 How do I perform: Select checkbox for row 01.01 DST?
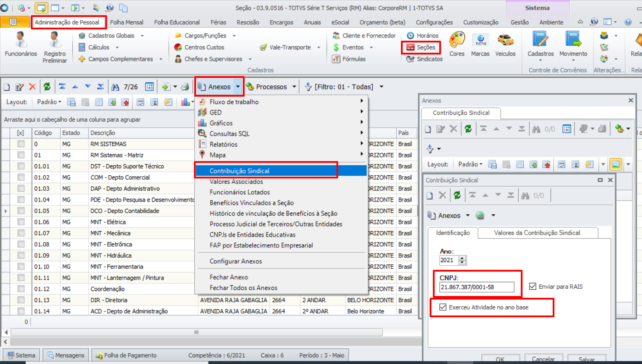click(21, 166)
